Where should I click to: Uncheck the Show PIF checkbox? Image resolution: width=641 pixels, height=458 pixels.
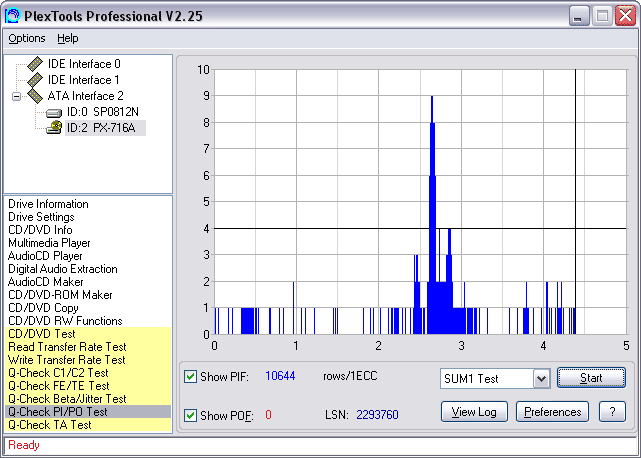click(x=190, y=376)
